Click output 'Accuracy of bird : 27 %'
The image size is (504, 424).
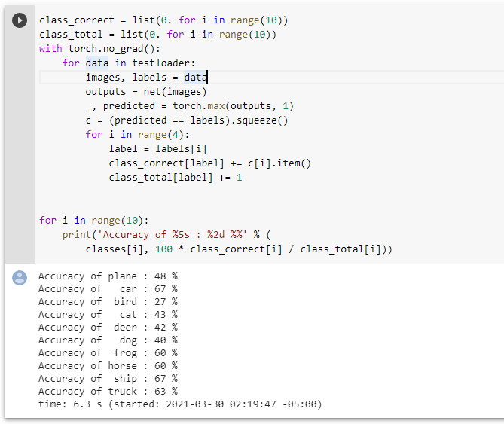(108, 302)
